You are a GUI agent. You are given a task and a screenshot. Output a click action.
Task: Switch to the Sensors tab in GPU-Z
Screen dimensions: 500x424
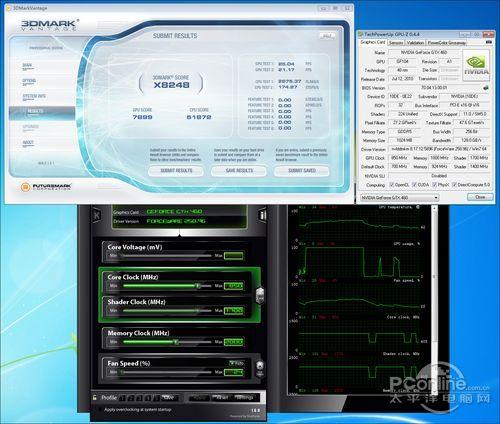point(396,43)
